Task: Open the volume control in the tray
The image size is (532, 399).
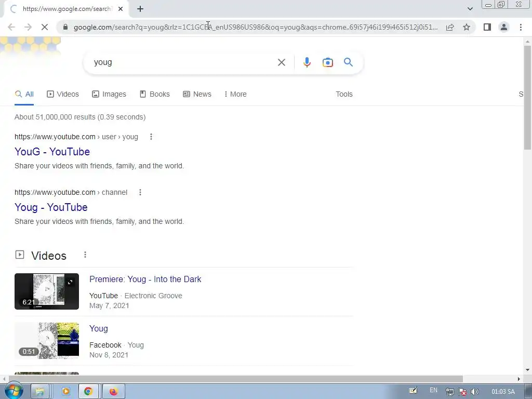Action: [x=475, y=392]
